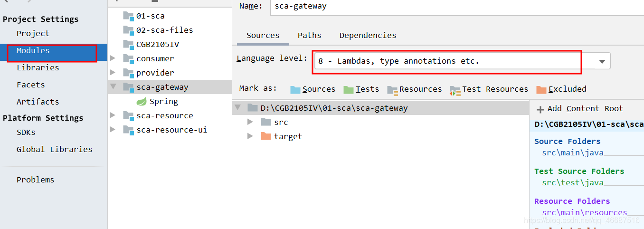Open Artifacts settings section
Viewport: 644px width, 229px height.
click(x=38, y=102)
